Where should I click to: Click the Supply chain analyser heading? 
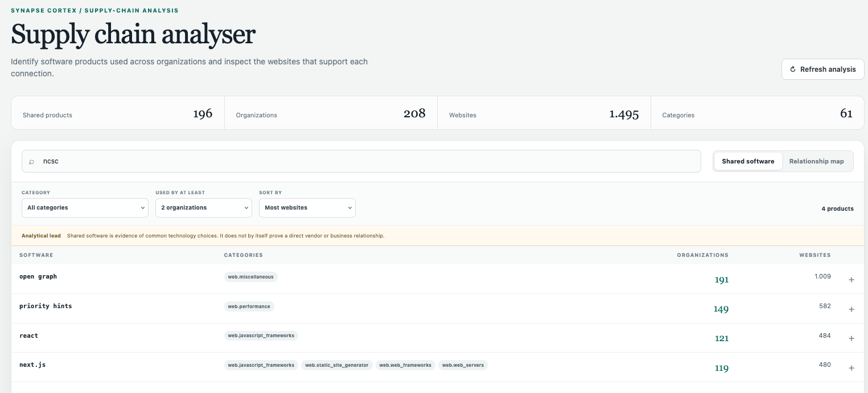pyautogui.click(x=133, y=35)
